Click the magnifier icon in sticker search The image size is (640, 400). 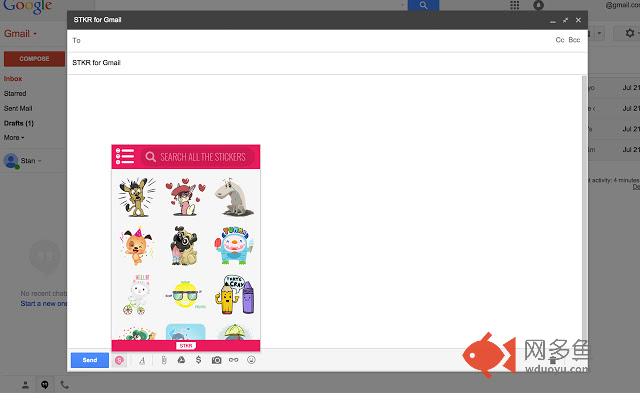pos(151,157)
